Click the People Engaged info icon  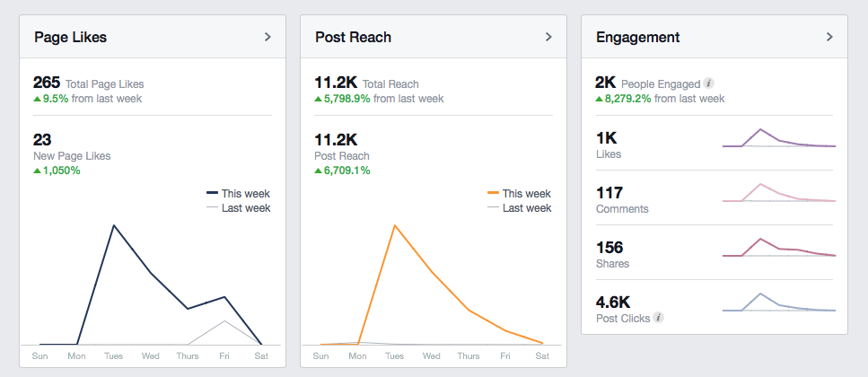[x=708, y=83]
